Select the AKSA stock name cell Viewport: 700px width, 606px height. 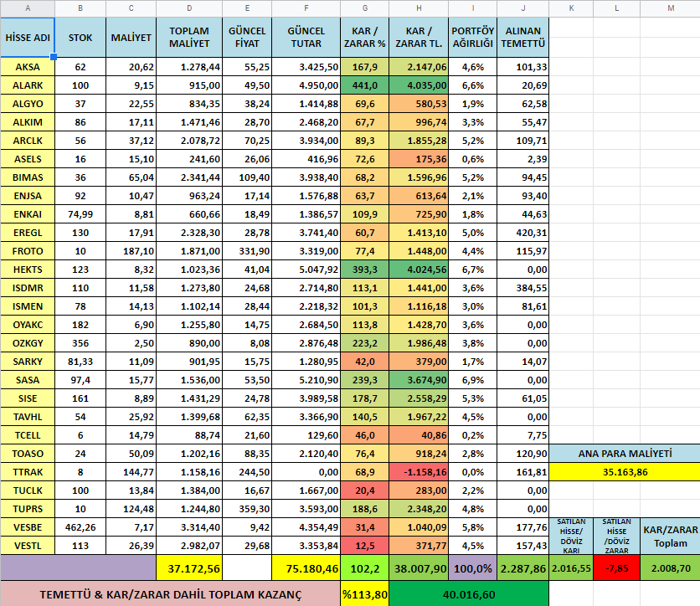click(27, 67)
